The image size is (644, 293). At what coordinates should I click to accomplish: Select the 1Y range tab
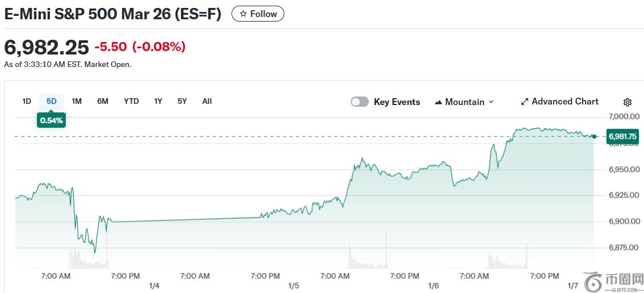pyautogui.click(x=158, y=101)
